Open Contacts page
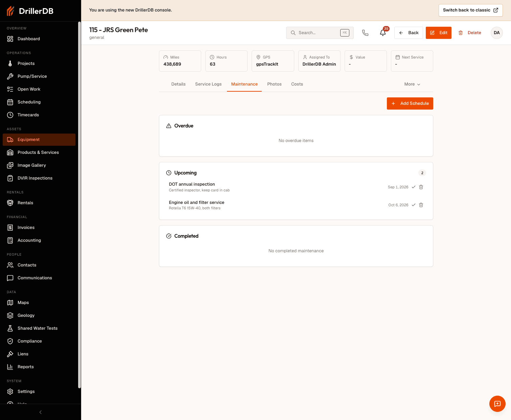The height and width of the screenshot is (420, 511). coord(39,265)
